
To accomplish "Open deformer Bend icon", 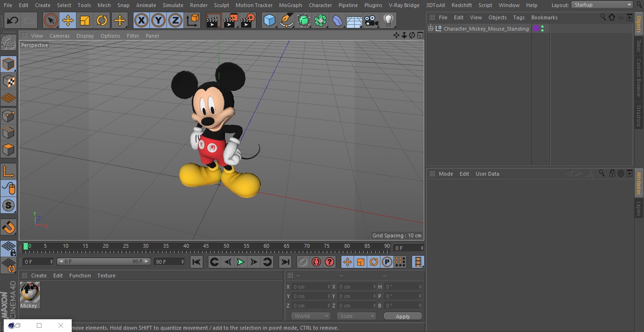I will coord(338,20).
